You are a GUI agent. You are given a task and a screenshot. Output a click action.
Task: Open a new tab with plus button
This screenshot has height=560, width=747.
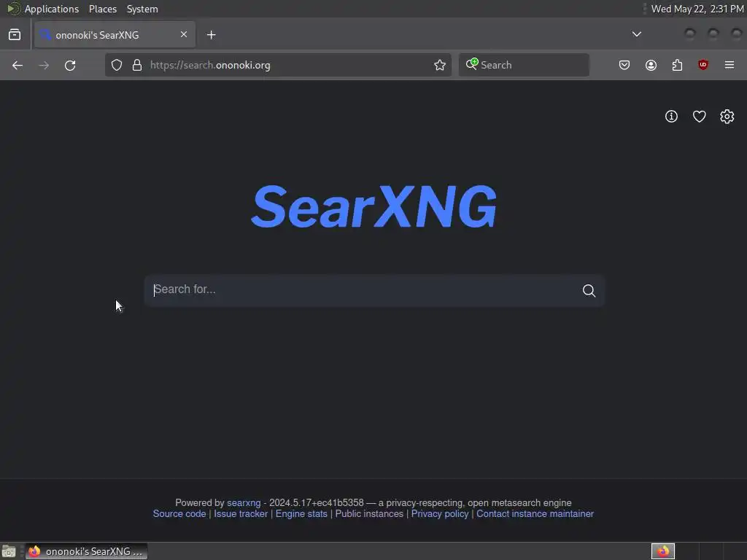[x=211, y=35]
